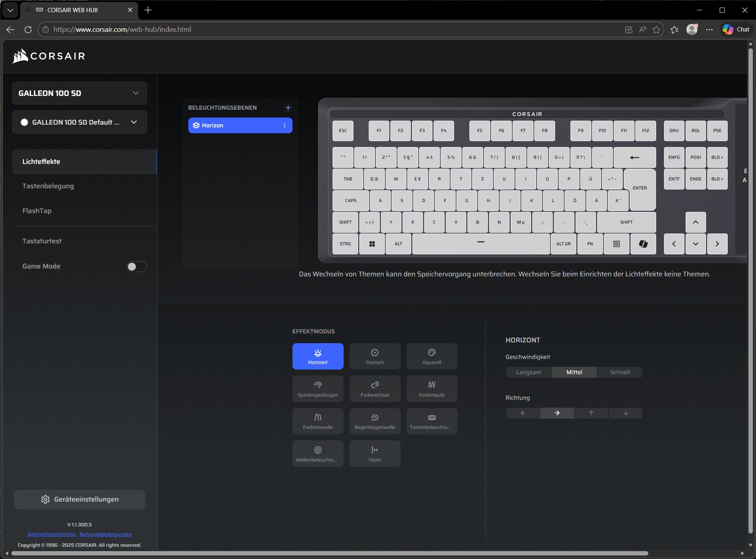Choose the Aquarell lighting effect
This screenshot has height=559, width=756.
point(432,356)
